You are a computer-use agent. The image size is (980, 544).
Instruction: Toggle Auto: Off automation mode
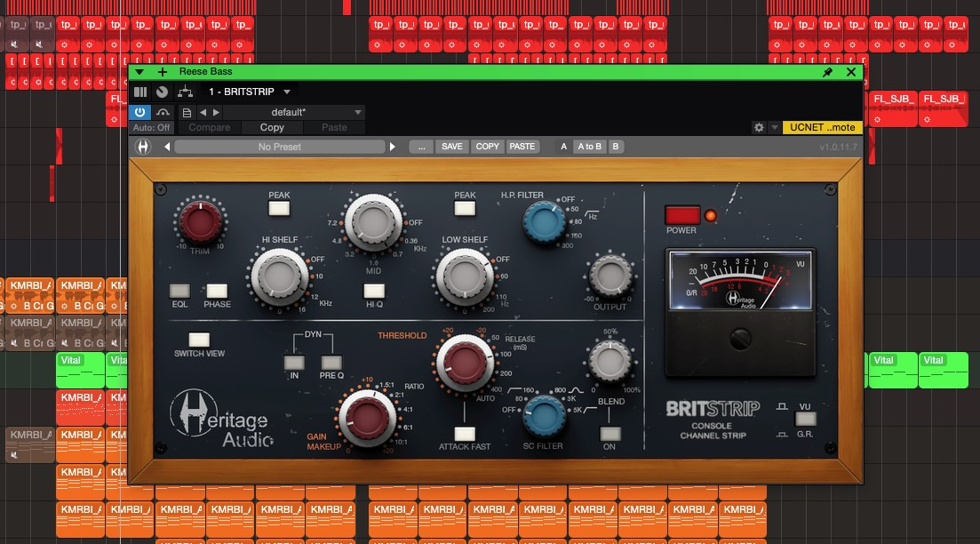click(151, 128)
